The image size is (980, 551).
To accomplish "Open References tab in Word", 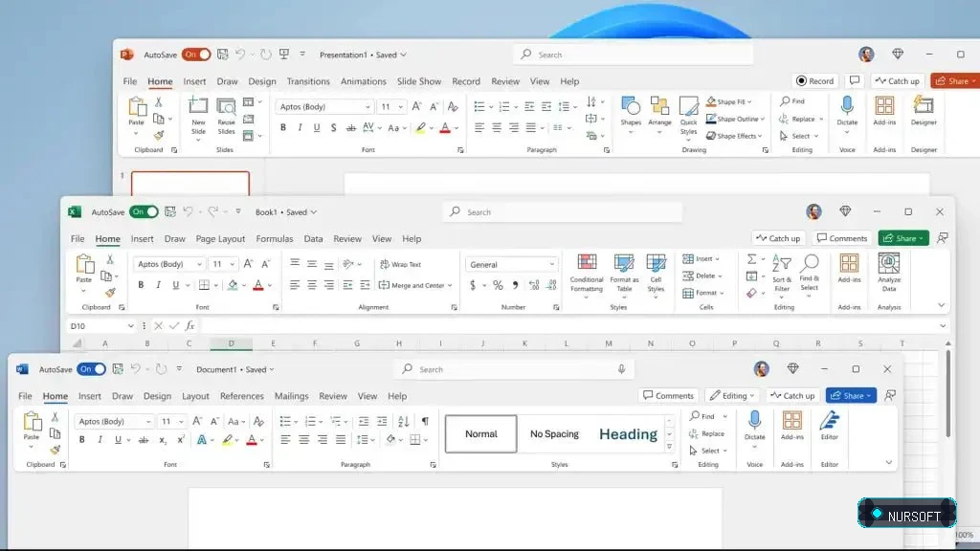I will (242, 395).
